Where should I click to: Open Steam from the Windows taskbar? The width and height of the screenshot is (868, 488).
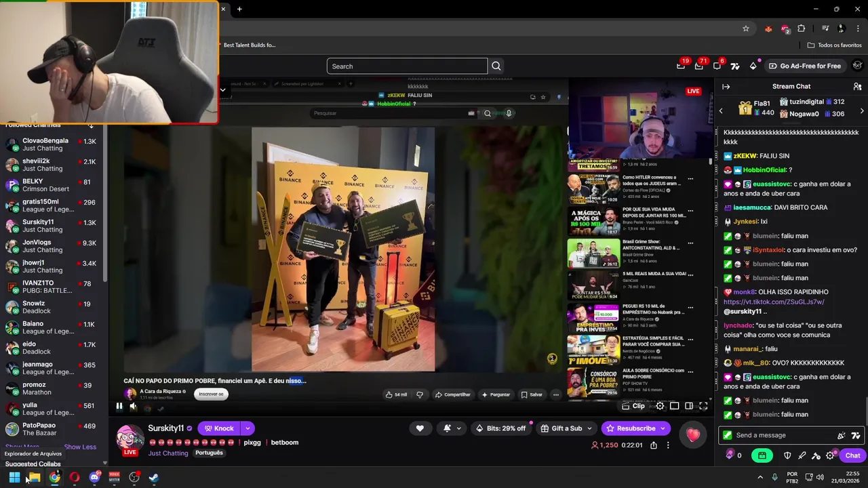pyautogui.click(x=154, y=477)
